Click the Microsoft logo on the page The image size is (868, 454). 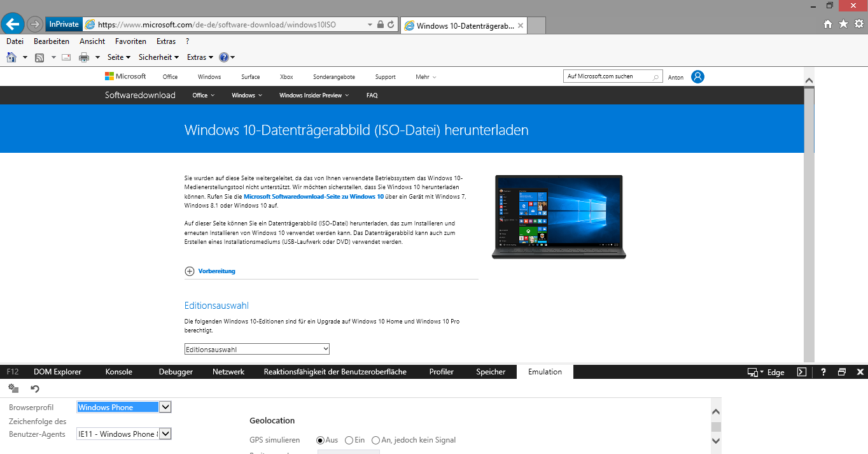click(x=125, y=76)
